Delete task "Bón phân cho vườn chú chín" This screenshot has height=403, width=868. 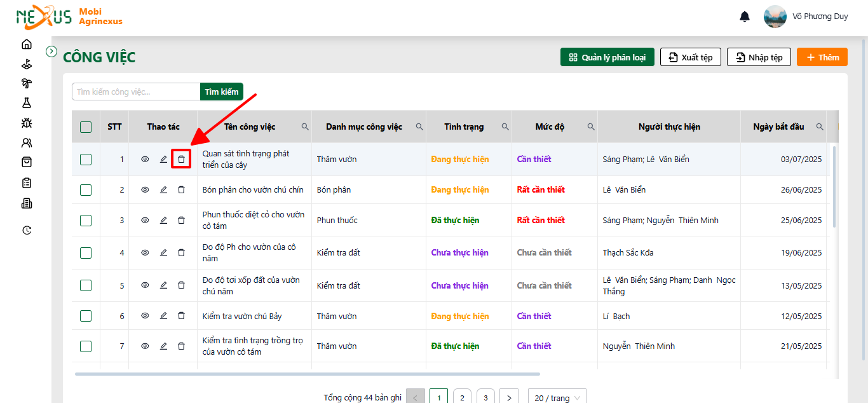click(181, 189)
